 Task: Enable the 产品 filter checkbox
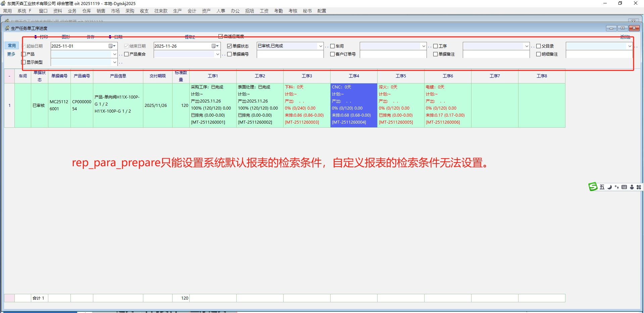(x=23, y=54)
